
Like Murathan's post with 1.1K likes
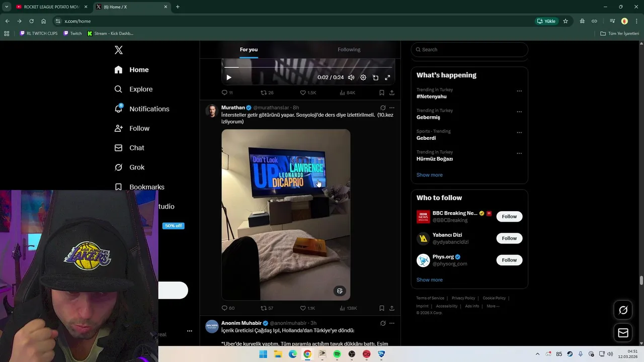pyautogui.click(x=308, y=308)
